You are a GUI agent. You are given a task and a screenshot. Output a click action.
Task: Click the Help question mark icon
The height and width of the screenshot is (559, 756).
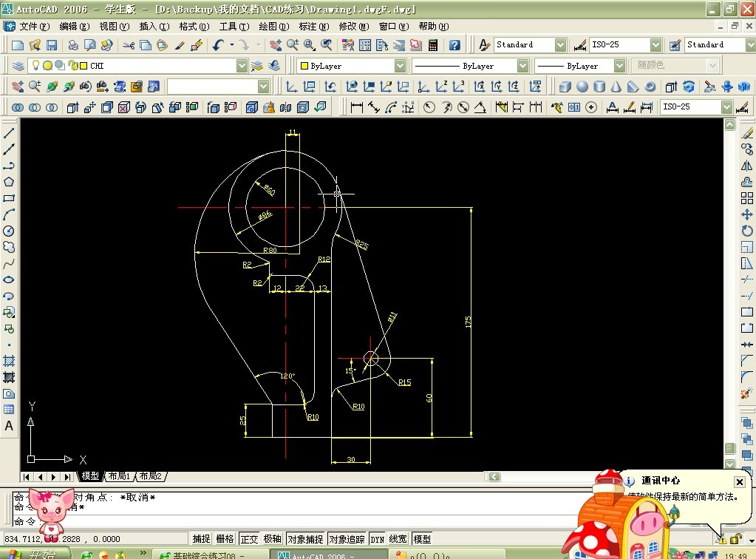coord(454,45)
